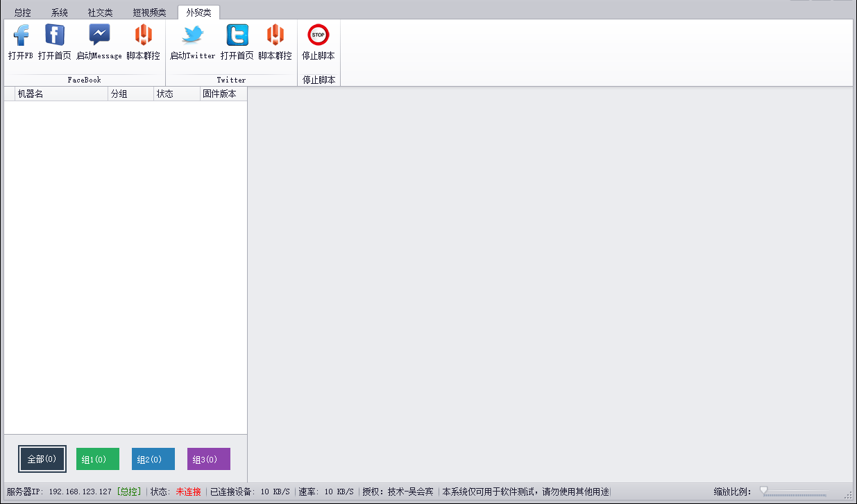
Task: Adjust the 缩放比例 zoom slider handle
Action: tap(764, 490)
